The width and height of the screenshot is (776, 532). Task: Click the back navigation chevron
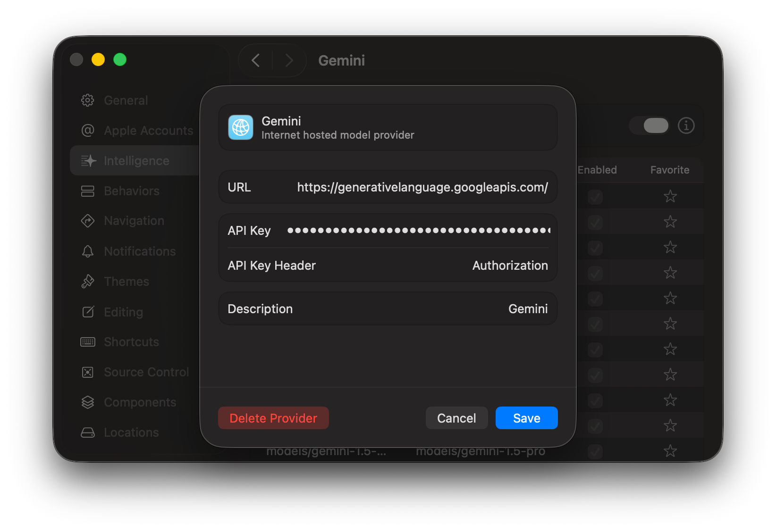click(255, 60)
